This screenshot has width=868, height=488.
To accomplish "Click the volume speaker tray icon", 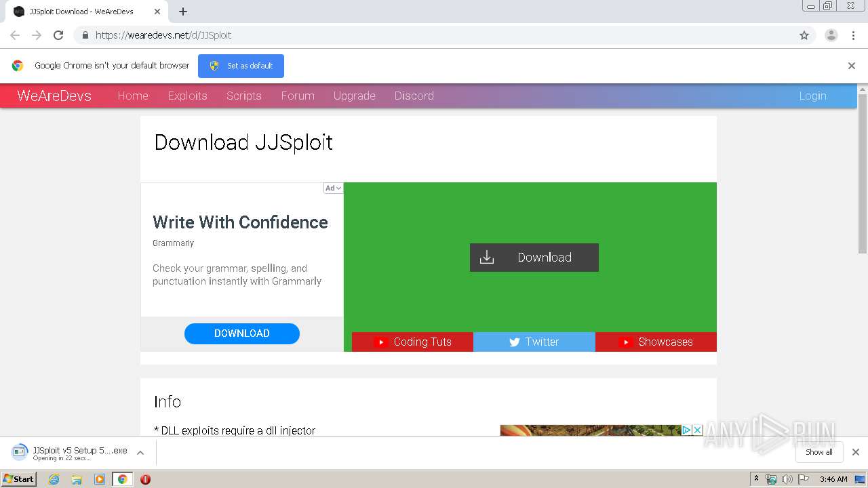I will point(787,479).
